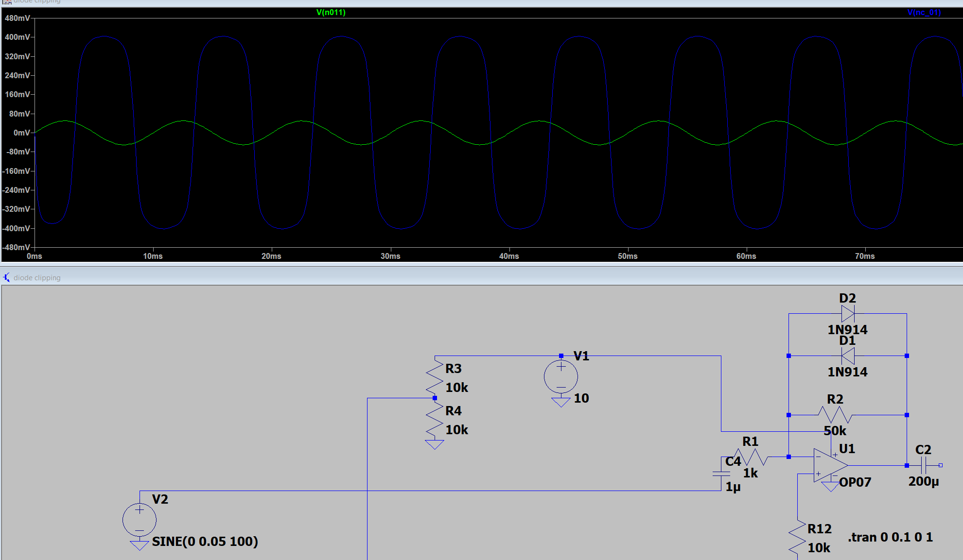Select resistor R4 symbol
Viewport: 963px width, 560px height.
click(x=435, y=420)
